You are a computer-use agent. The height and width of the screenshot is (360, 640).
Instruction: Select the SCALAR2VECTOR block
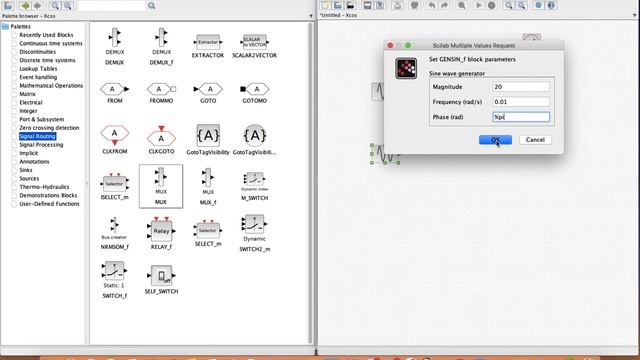pos(254,46)
